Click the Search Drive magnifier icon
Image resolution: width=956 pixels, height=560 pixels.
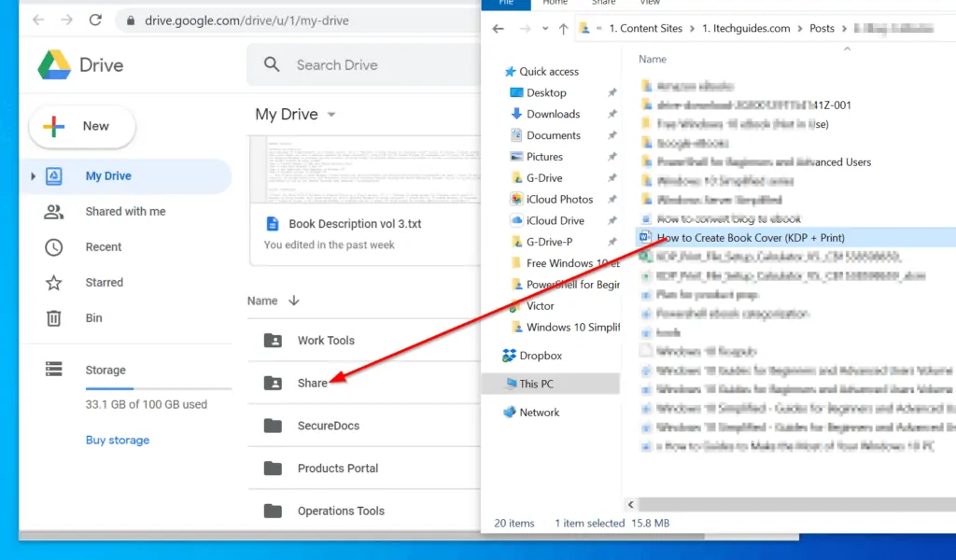(271, 65)
